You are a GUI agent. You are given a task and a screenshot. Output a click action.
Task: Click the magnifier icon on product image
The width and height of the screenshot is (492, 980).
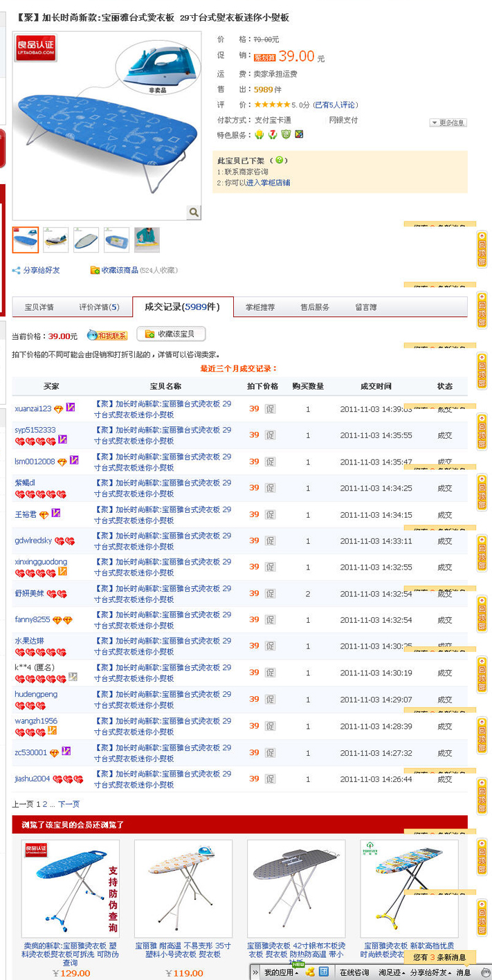point(194,212)
